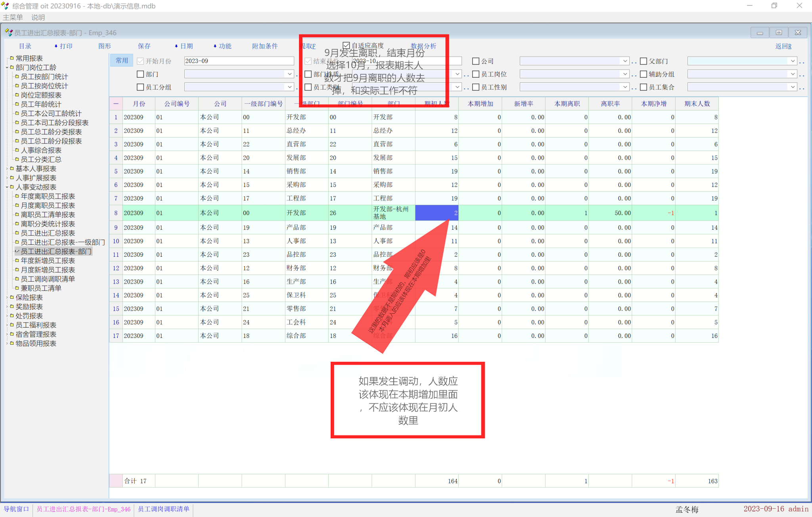Select the 月度离职员工报表 tree item
The height and width of the screenshot is (517, 812).
[x=48, y=205]
